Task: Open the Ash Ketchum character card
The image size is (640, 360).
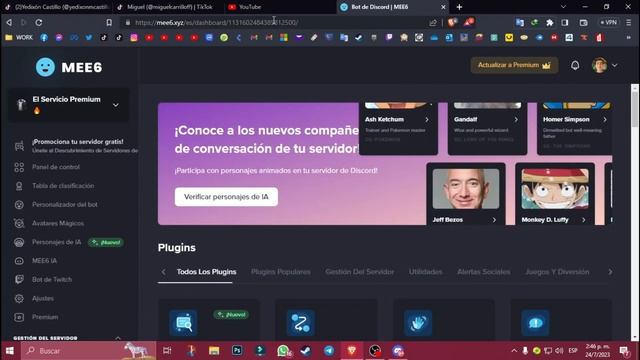Action: coord(398,128)
